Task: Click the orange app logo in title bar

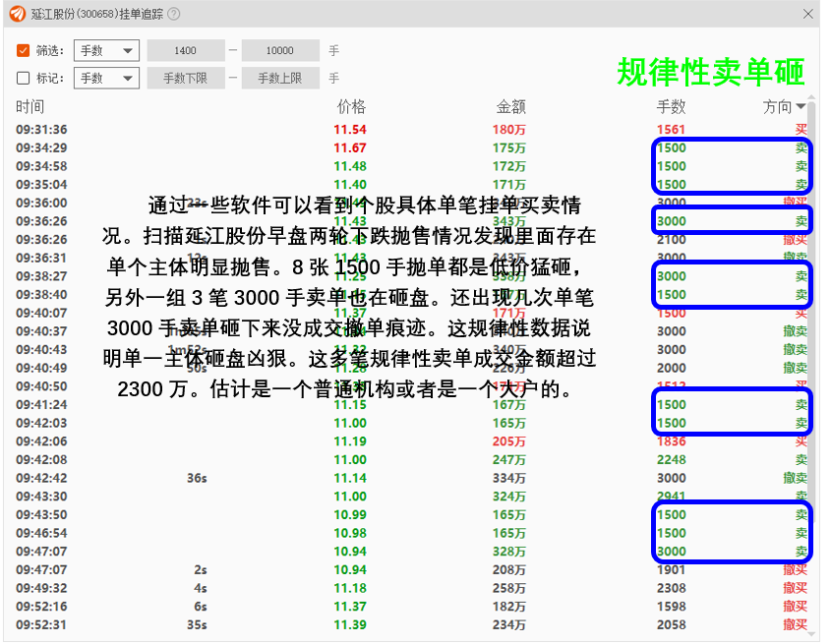Action: (x=18, y=14)
